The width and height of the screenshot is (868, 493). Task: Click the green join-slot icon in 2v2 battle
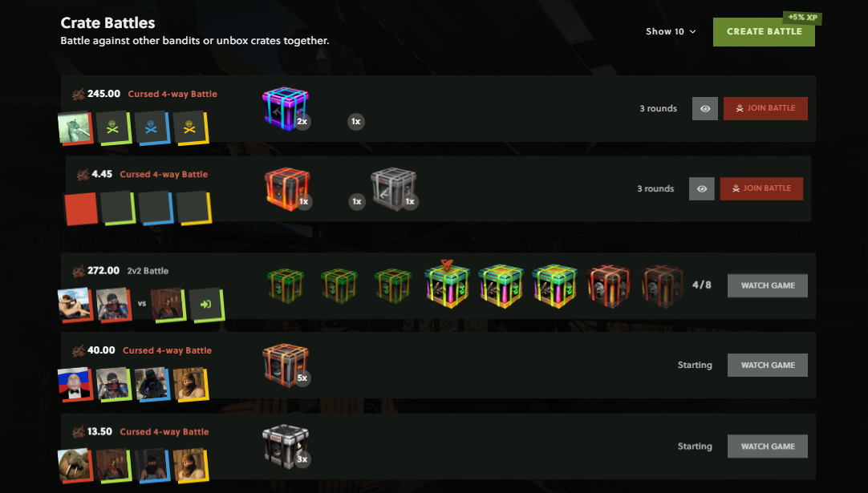[206, 305]
